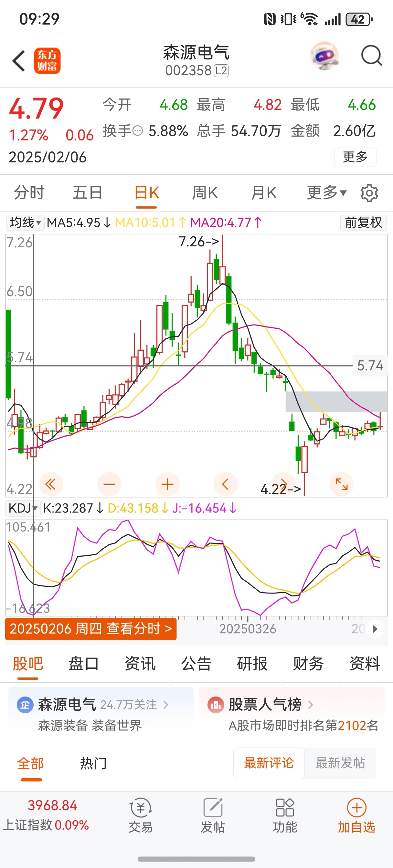The width and height of the screenshot is (393, 868).
Task: Open the 均线 indicator dropdown
Action: [25, 223]
